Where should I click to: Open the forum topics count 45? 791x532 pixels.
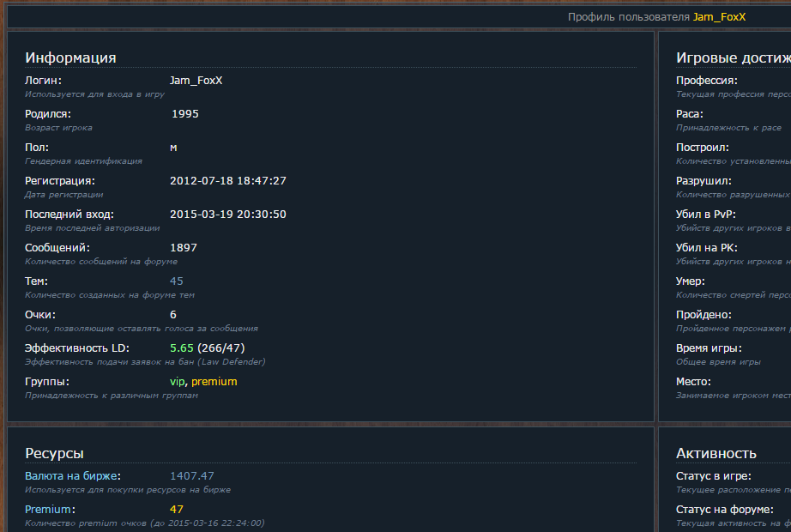click(x=177, y=281)
